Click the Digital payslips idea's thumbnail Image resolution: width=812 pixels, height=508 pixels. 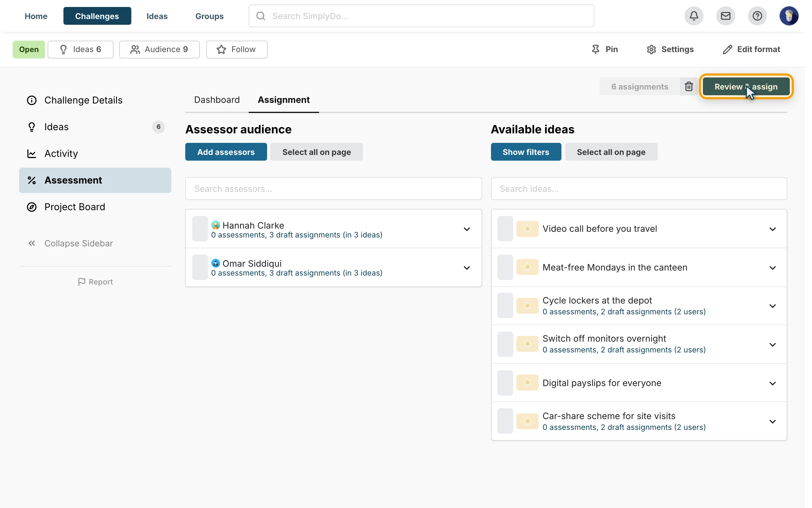point(527,383)
